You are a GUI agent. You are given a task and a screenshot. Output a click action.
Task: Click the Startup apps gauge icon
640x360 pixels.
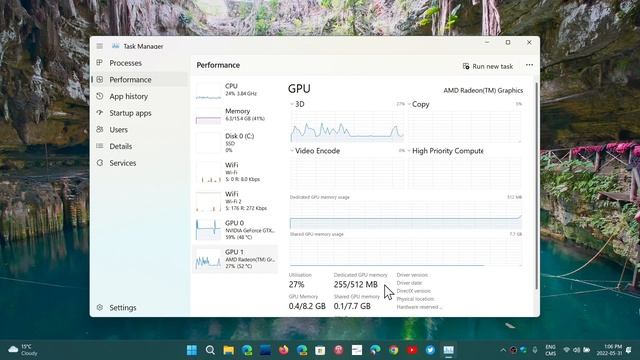pyautogui.click(x=100, y=113)
